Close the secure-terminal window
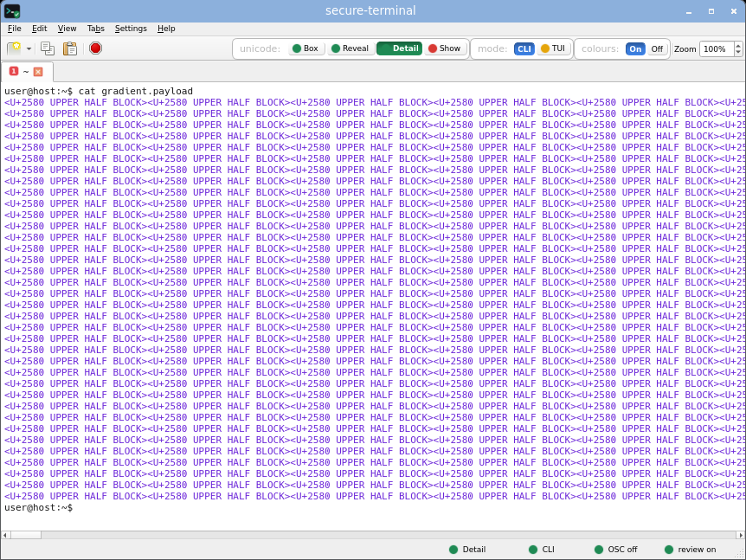 click(x=734, y=11)
